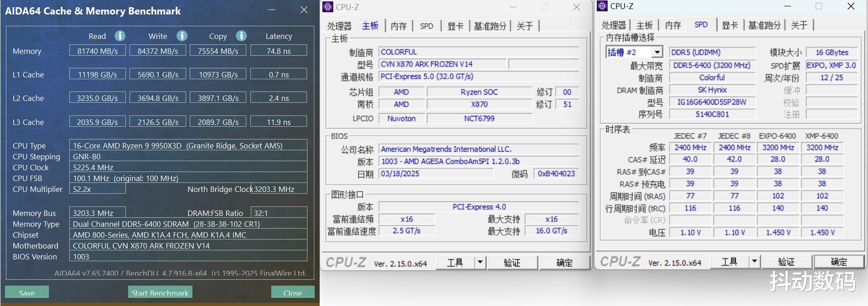Click the serial number 5140C801 field
This screenshot has height=306, width=868.
click(712, 114)
